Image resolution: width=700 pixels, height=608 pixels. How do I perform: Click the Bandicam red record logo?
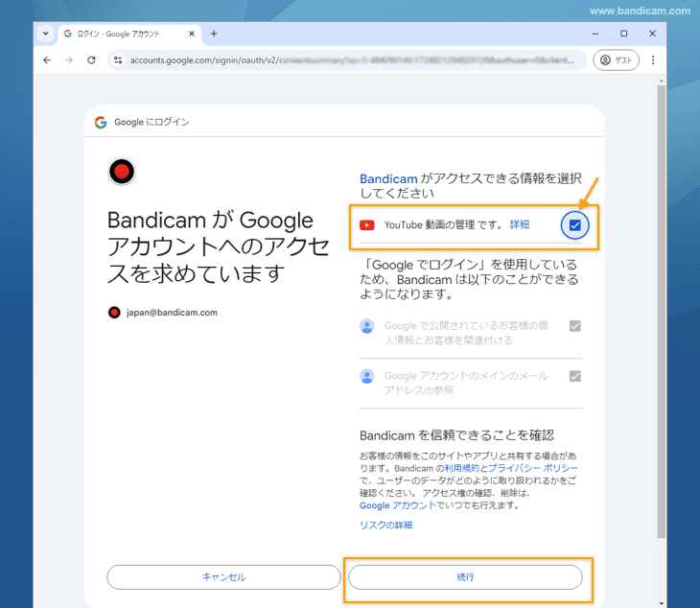(122, 172)
